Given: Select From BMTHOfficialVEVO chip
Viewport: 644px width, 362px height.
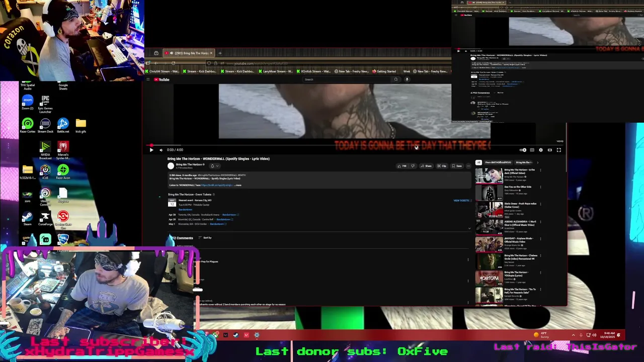Looking at the screenshot, I should tap(499, 162).
